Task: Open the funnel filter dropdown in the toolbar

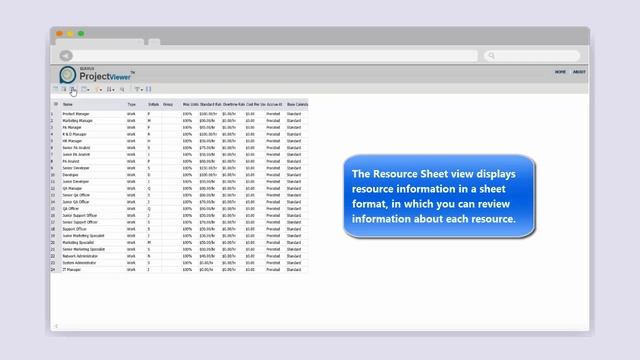Action: tap(138, 89)
